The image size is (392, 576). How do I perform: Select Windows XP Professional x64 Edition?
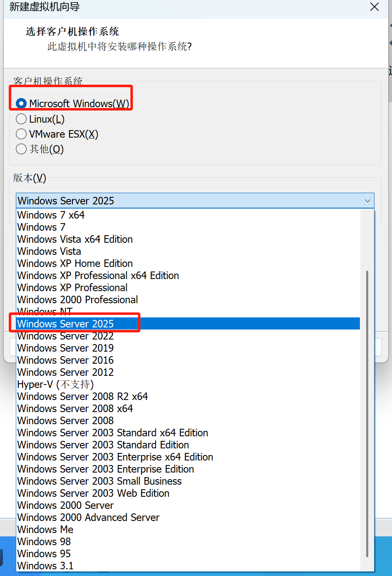188,275
